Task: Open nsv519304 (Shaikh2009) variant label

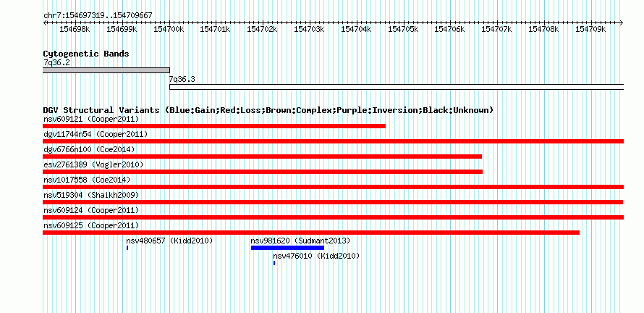Action: 91,196
